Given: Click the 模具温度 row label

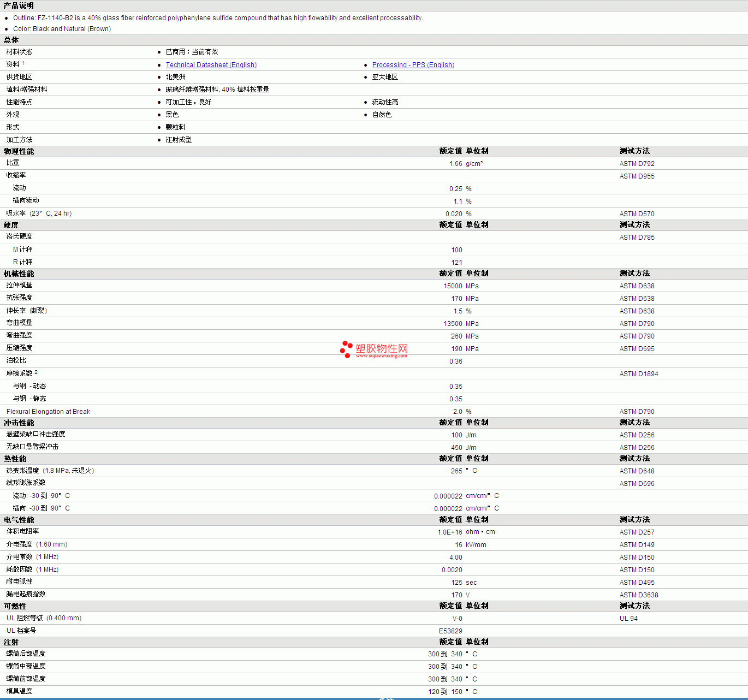Looking at the screenshot, I should pyautogui.click(x=19, y=691).
